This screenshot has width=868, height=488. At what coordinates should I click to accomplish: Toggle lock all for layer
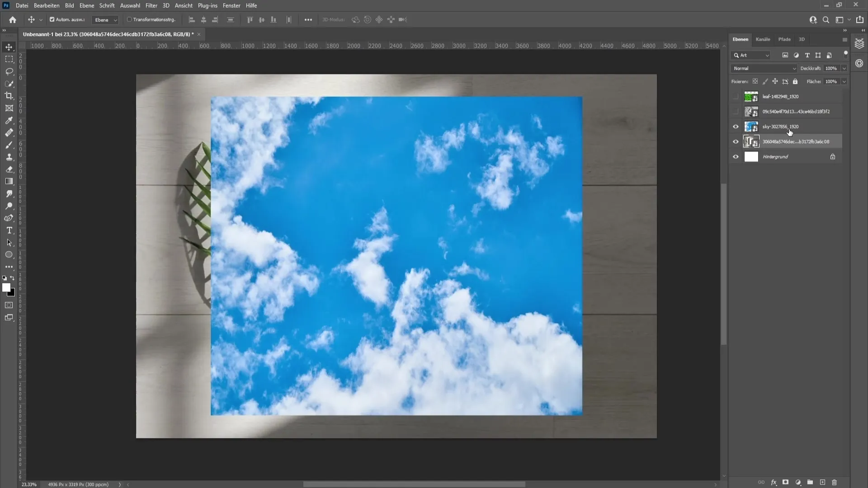click(x=795, y=81)
